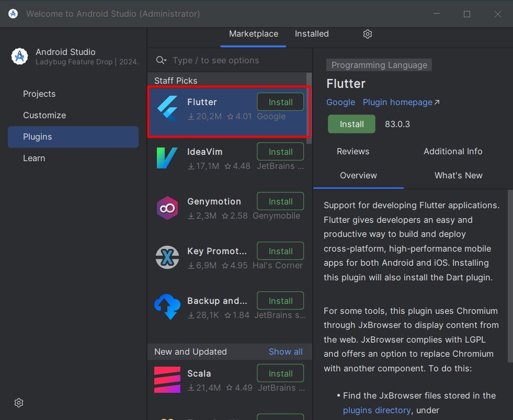This screenshot has width=513, height=420.
Task: Click the IdeaVim plugin logo
Action: click(167, 158)
